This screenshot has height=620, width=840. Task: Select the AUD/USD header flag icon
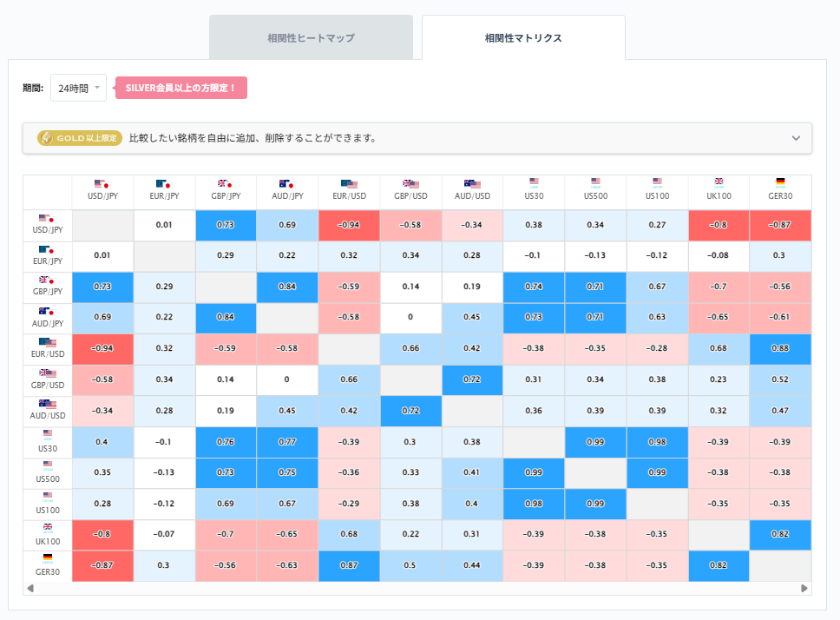(x=472, y=184)
